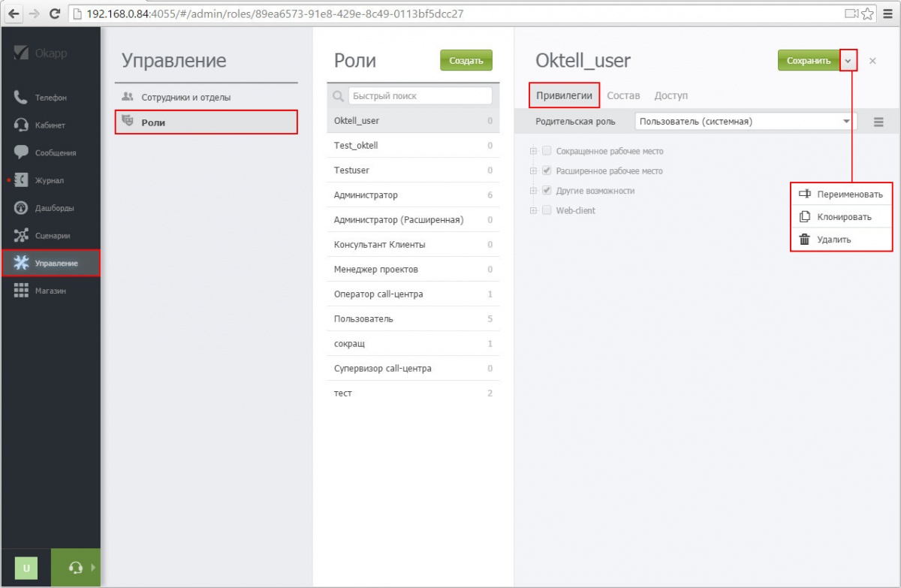Open the arrow dropdown next to Сохранить
The height and width of the screenshot is (588, 901).
click(x=848, y=61)
